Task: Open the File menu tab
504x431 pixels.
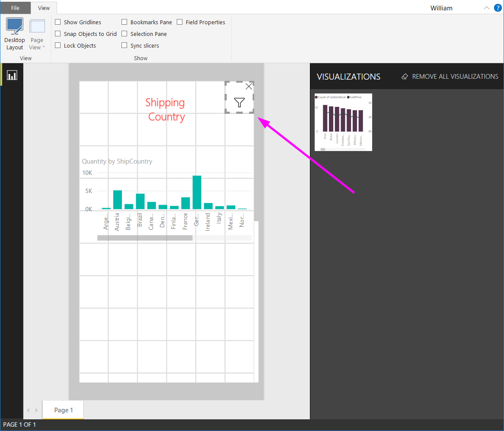Action: click(x=16, y=8)
